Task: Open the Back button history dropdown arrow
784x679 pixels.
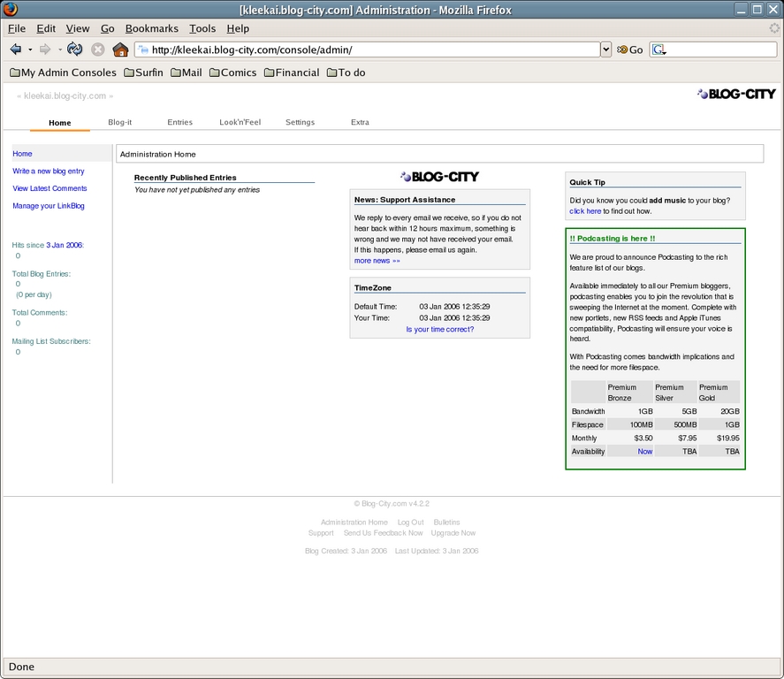Action: click(x=30, y=50)
